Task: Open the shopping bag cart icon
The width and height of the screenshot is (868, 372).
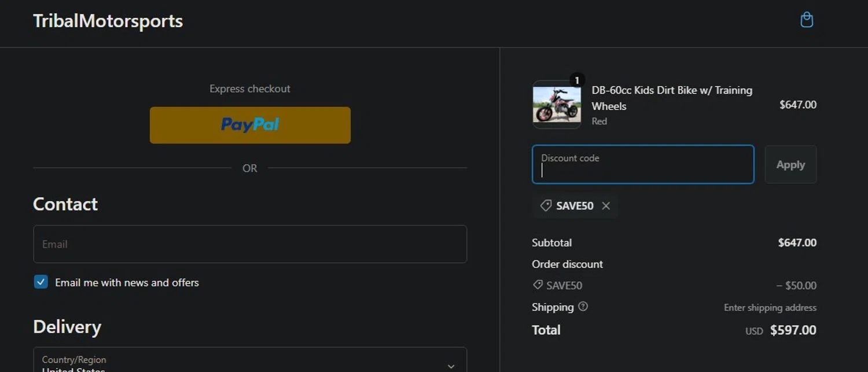Action: [807, 20]
